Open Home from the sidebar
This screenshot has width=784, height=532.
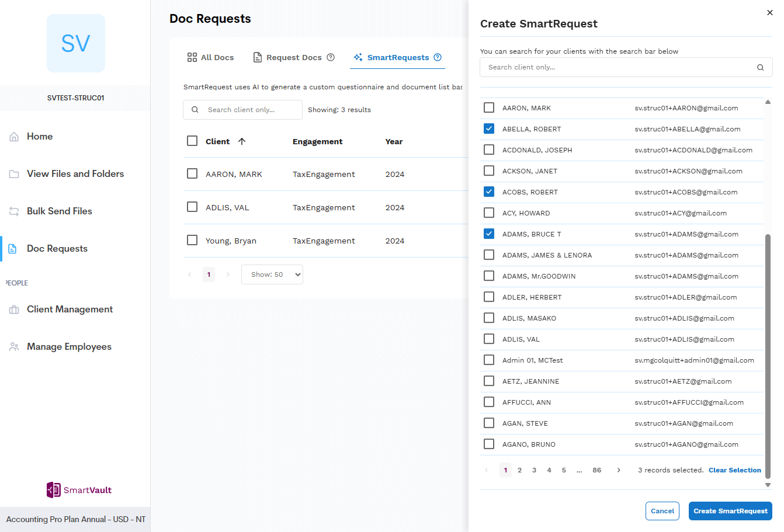tap(39, 136)
